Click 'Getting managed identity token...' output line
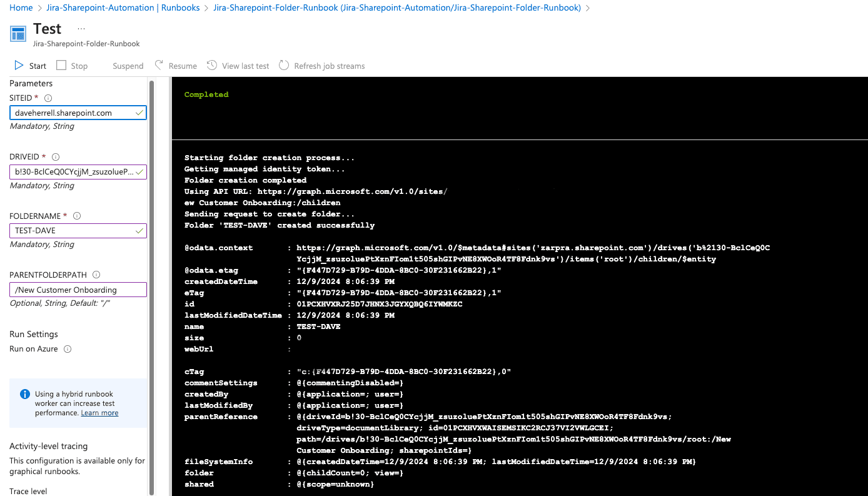The width and height of the screenshot is (868, 496). point(265,169)
